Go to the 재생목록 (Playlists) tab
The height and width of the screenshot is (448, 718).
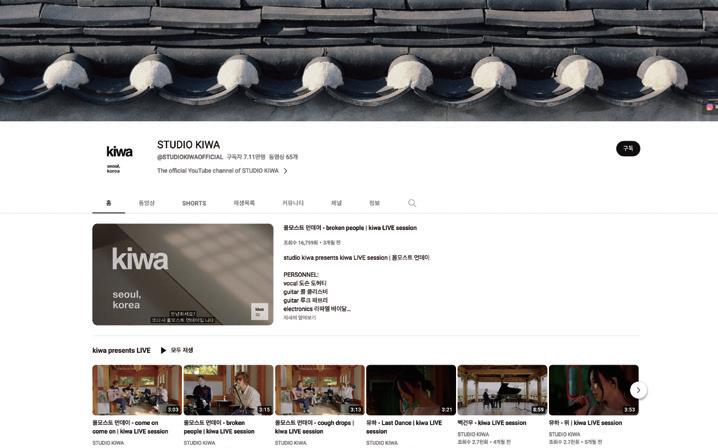coord(244,203)
